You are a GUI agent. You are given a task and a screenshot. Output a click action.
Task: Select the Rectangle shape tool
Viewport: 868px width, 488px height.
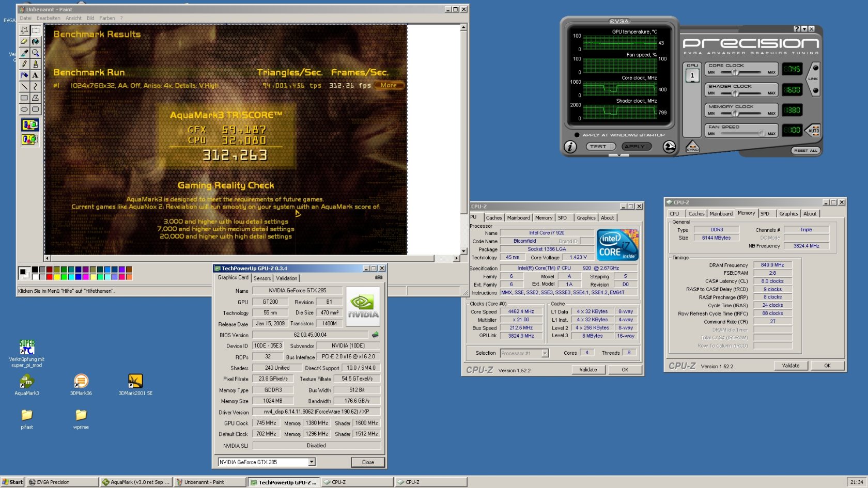(x=24, y=98)
